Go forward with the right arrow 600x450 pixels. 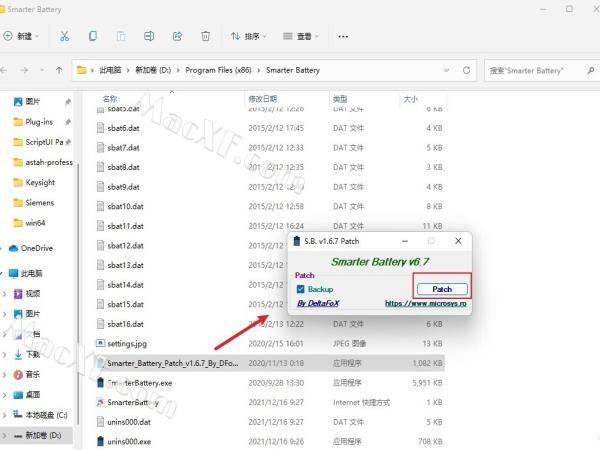tap(24, 70)
